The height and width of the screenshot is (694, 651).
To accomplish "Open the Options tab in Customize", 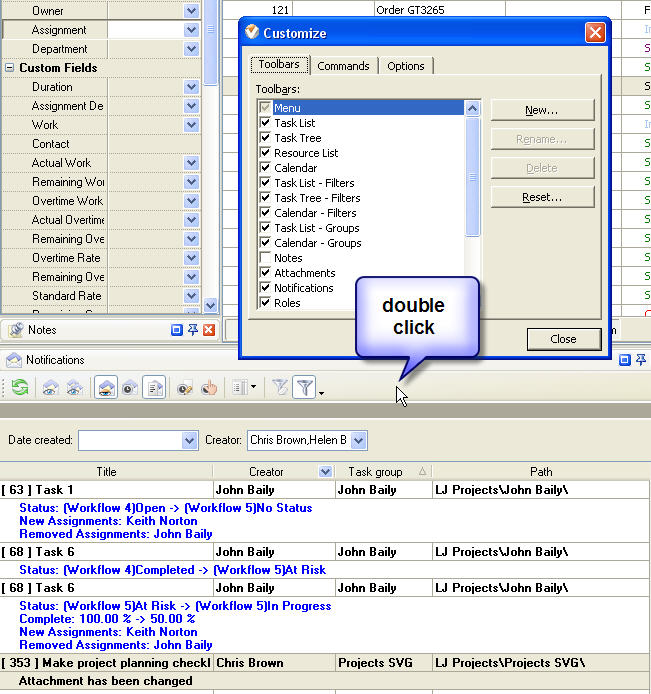I will point(405,66).
